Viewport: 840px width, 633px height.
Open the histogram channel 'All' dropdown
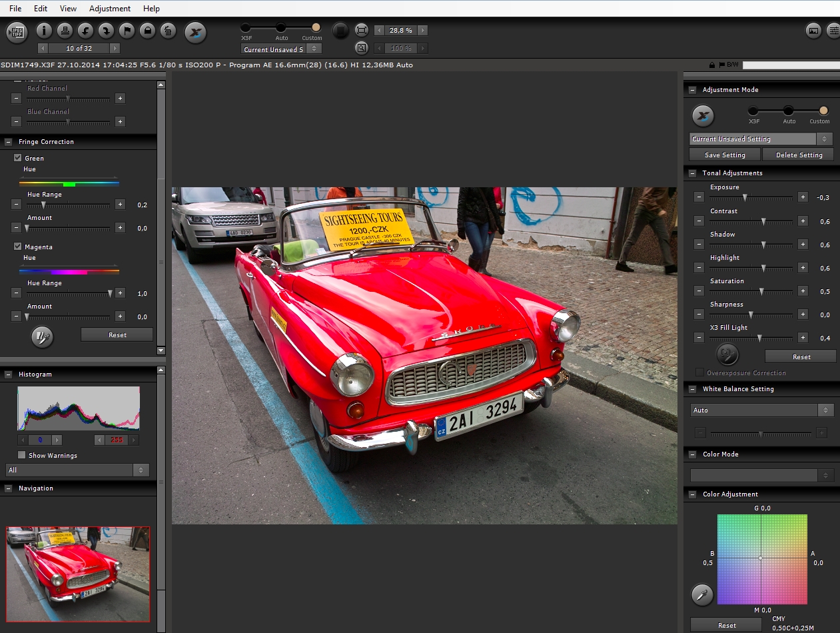(x=77, y=470)
